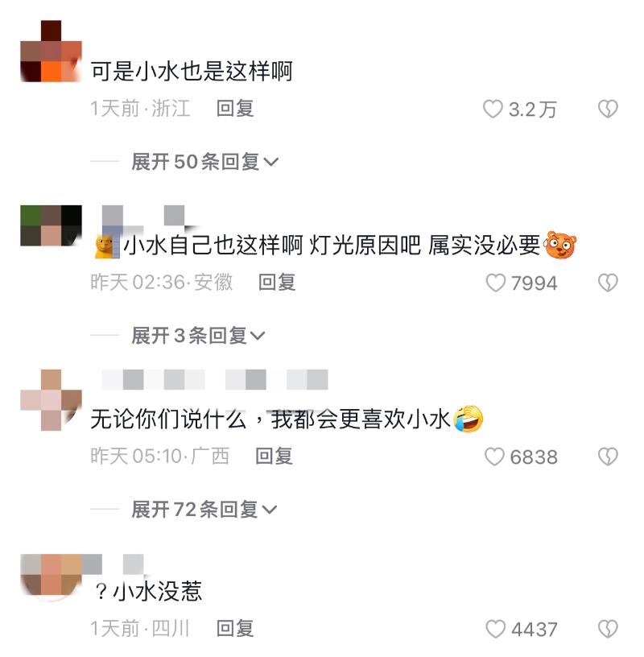Viewport: 644px width, 657px height.
Task: Open avatar of commenter from 广西
Action: (52, 400)
